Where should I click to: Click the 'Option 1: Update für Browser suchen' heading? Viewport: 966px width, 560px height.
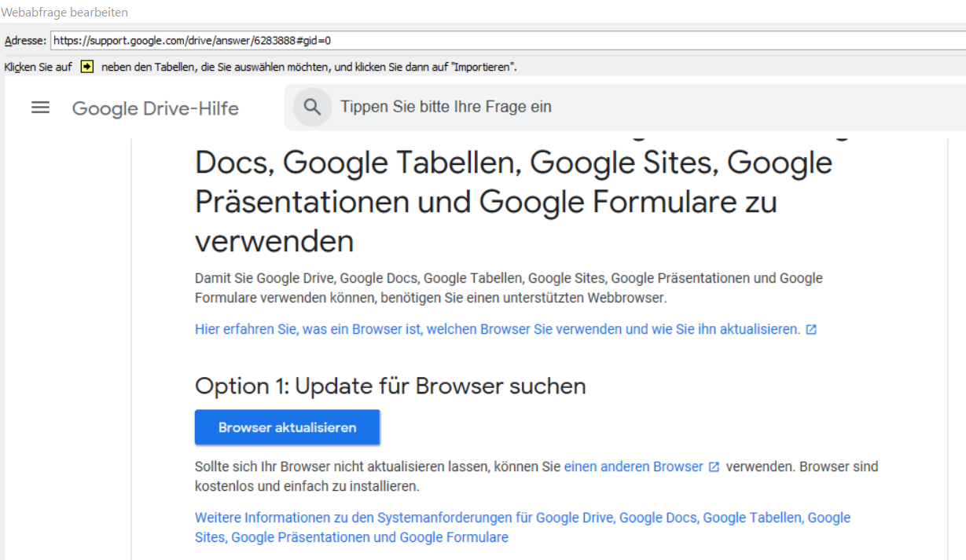click(391, 386)
